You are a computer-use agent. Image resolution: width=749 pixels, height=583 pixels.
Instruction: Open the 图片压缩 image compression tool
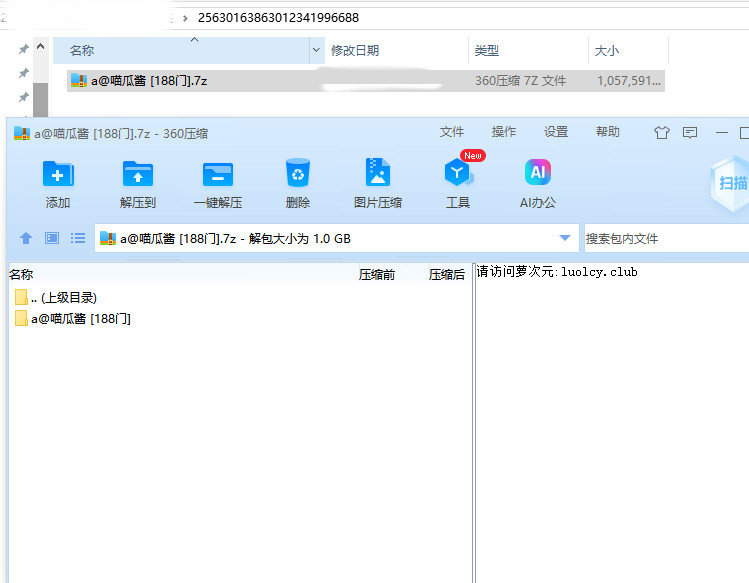coord(378,172)
